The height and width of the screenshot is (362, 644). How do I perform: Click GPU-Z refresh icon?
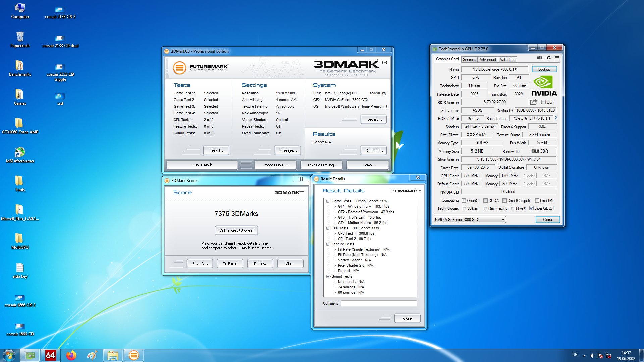pyautogui.click(x=548, y=58)
